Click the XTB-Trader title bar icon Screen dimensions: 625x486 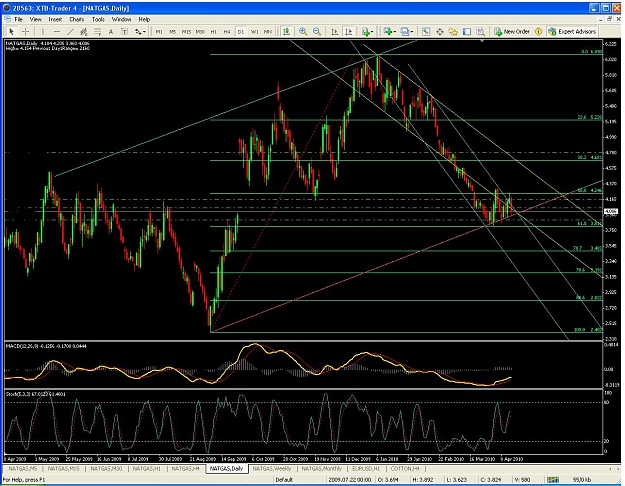coord(6,8)
